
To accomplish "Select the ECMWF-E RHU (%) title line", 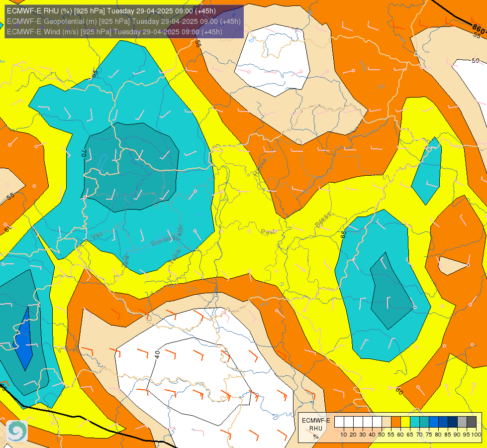I will click(111, 11).
